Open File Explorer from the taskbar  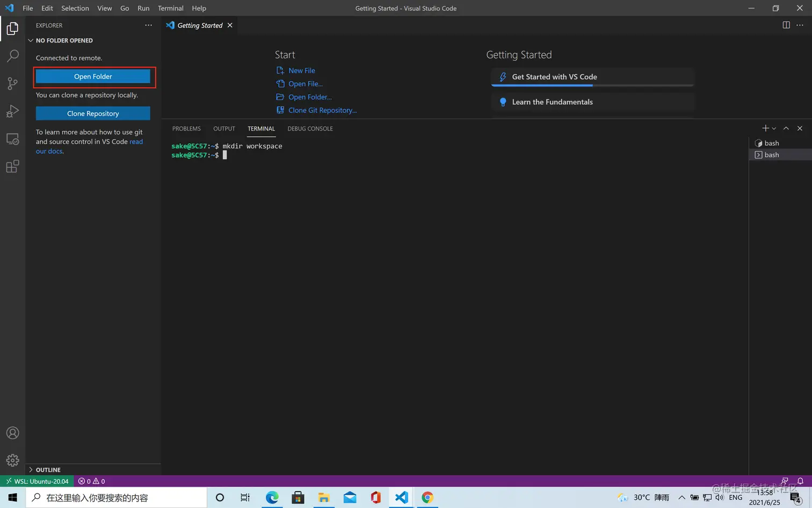(x=324, y=498)
